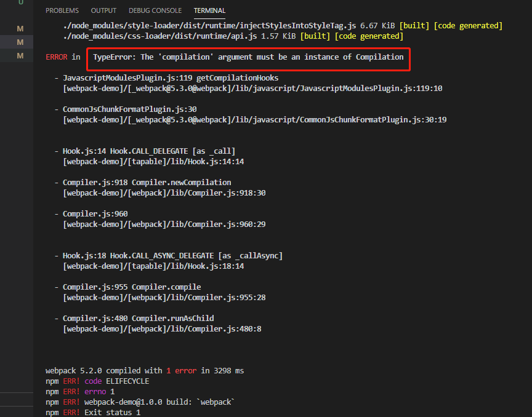Image resolution: width=532 pixels, height=417 pixels.
Task: Click Hook.js:18 Hook.CALL_ASYNC_DELEGATE line
Action: pyautogui.click(x=172, y=256)
